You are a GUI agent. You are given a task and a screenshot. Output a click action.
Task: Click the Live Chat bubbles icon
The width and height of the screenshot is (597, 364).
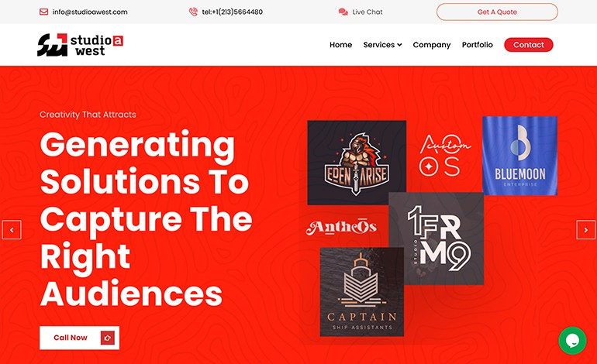click(343, 12)
